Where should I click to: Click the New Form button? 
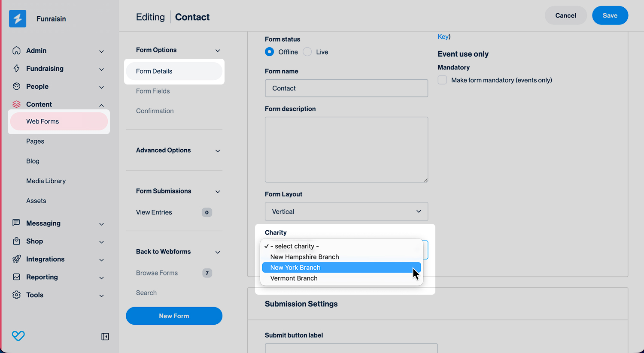174,316
